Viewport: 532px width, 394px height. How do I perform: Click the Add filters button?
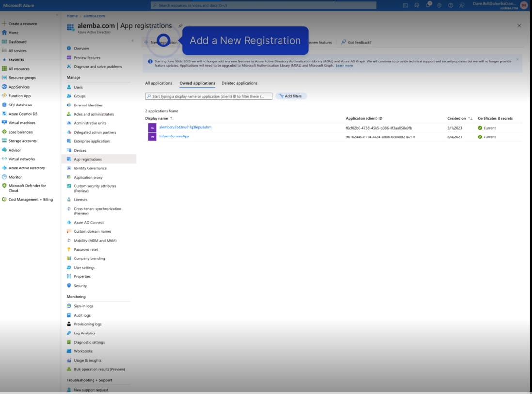tap(291, 96)
